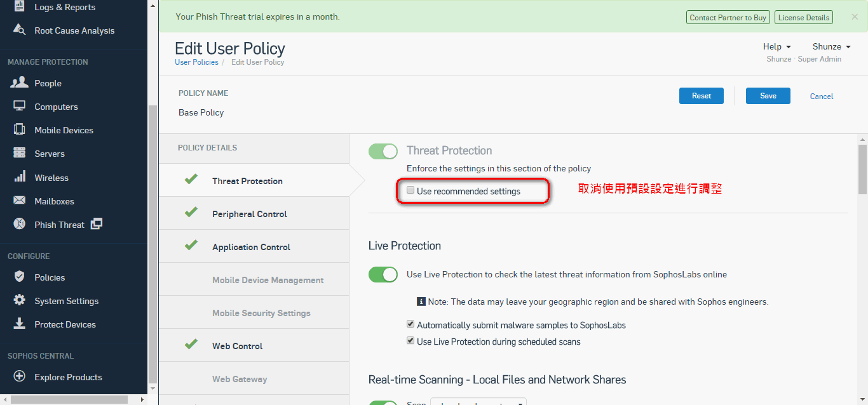Click the main content vertical scrollbar thumb

pos(862,169)
